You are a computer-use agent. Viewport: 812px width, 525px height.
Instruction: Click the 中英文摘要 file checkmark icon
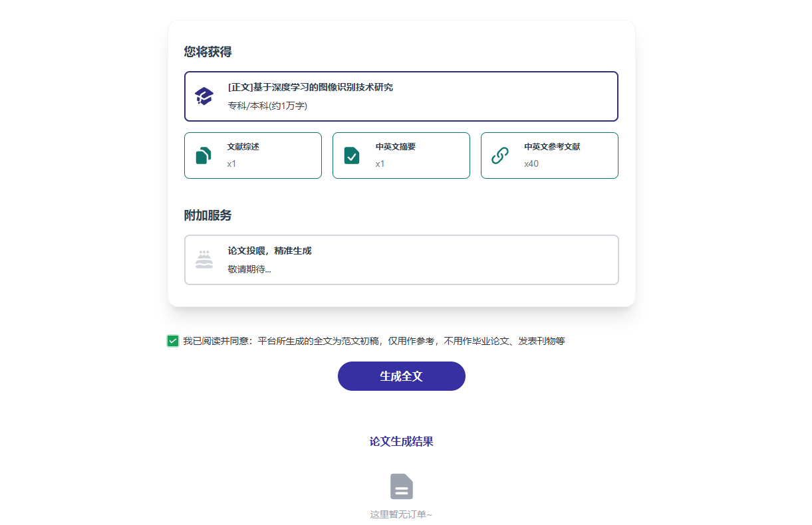pos(352,156)
